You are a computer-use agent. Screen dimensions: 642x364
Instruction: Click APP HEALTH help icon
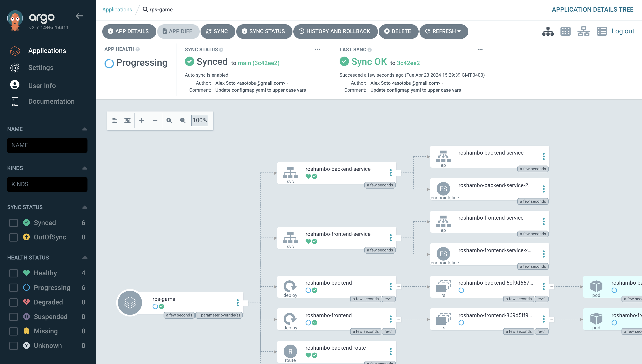pyautogui.click(x=138, y=49)
